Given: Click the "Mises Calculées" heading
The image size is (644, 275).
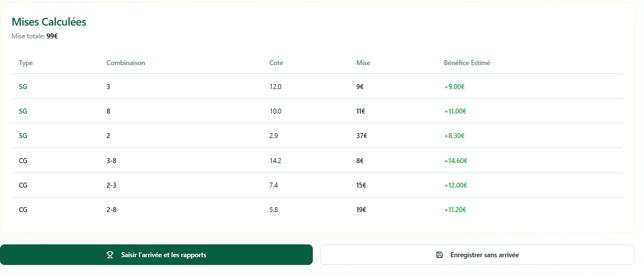Looking at the screenshot, I should (49, 22).
